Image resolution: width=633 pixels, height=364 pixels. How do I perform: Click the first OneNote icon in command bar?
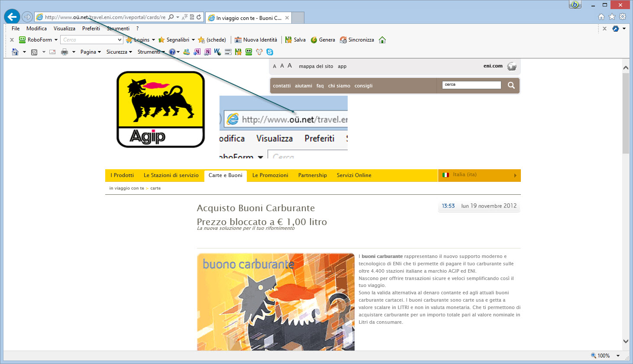coord(197,52)
